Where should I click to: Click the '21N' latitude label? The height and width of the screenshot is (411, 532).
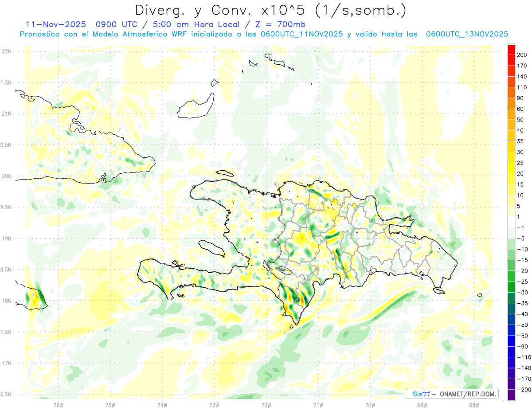(x=6, y=114)
